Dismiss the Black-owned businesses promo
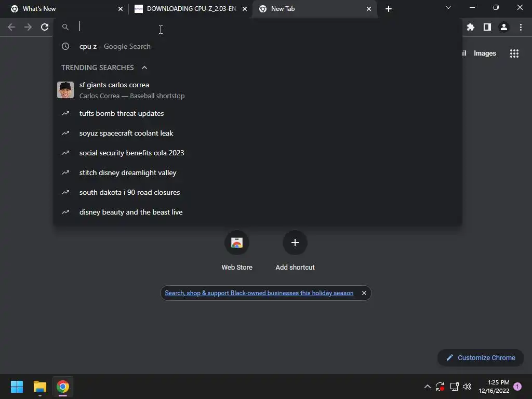The image size is (532, 399). pyautogui.click(x=364, y=293)
